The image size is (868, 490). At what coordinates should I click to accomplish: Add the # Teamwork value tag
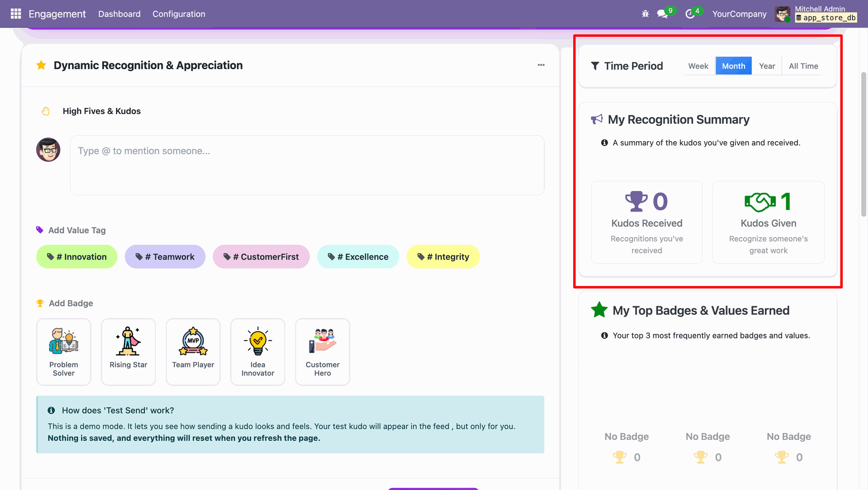(165, 257)
